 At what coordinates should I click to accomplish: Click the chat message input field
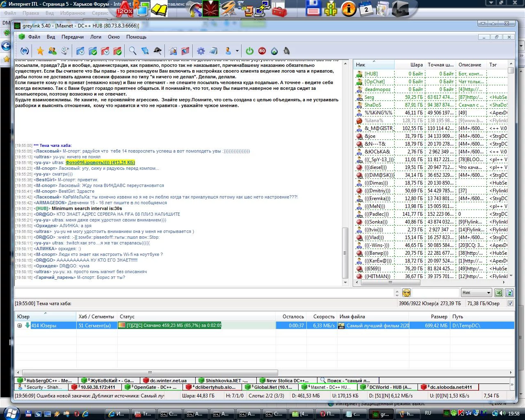tap(204, 292)
